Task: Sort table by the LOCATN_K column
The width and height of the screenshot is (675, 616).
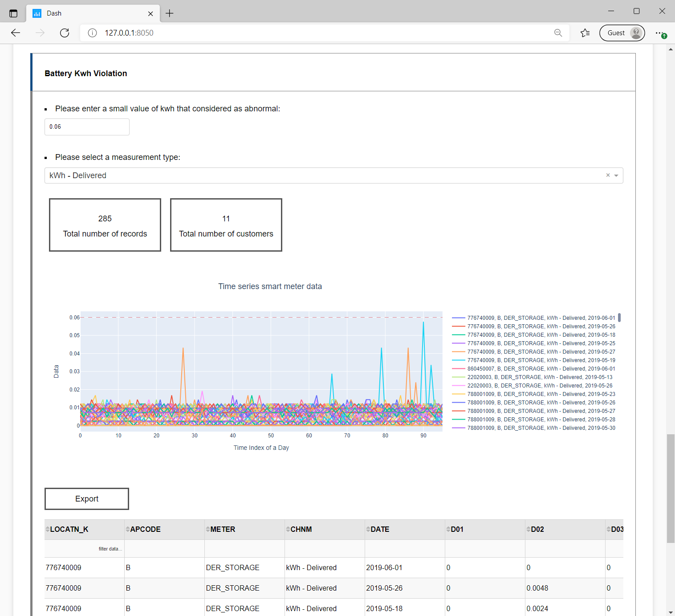Action: [x=48, y=529]
